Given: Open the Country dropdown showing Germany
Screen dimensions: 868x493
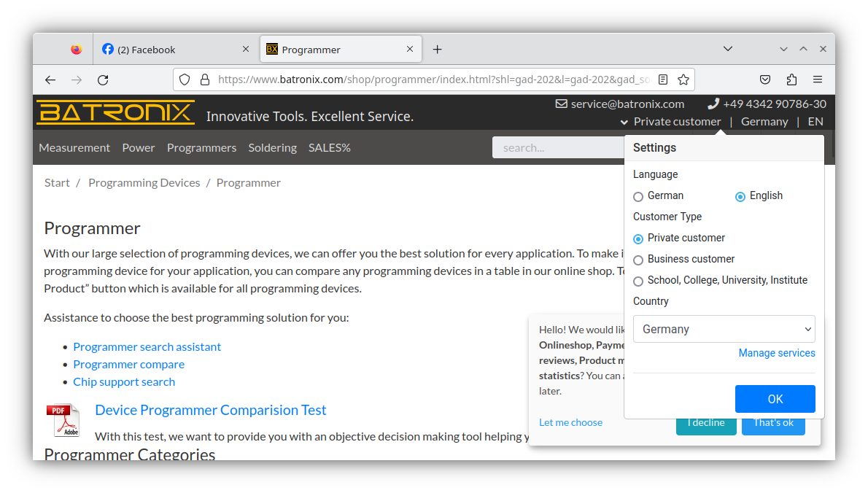Looking at the screenshot, I should coord(724,329).
